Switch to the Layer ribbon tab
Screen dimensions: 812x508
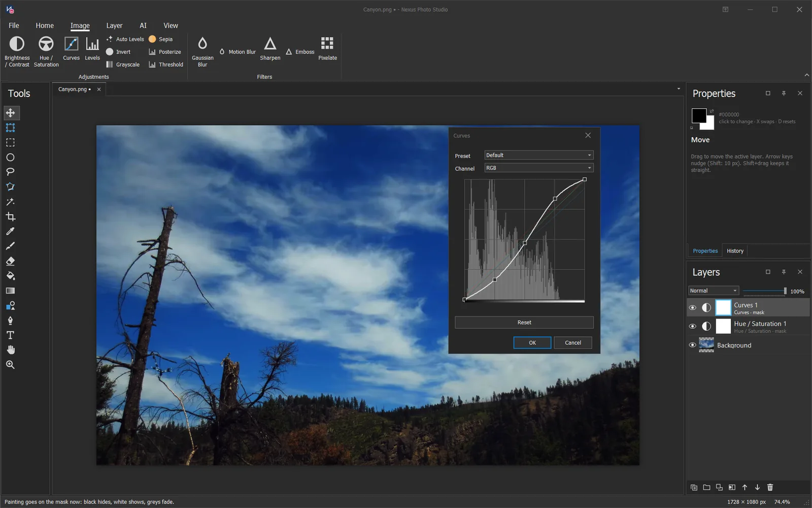(x=114, y=25)
